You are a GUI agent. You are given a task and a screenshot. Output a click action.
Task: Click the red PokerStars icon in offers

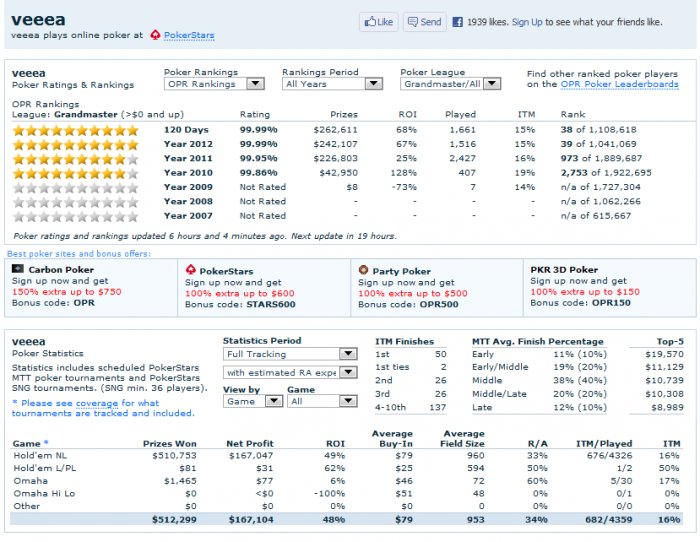pos(191,270)
